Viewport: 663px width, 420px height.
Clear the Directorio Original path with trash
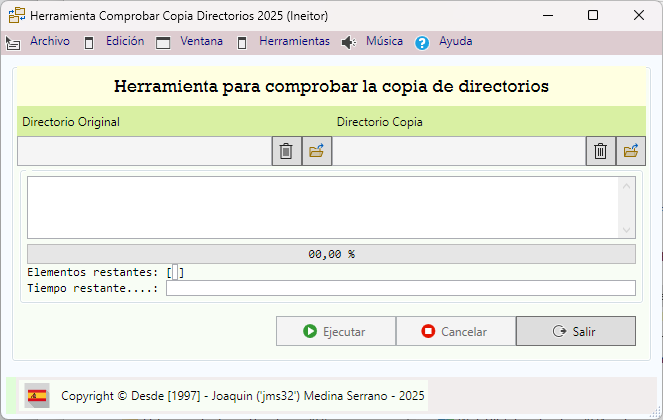[x=286, y=151]
